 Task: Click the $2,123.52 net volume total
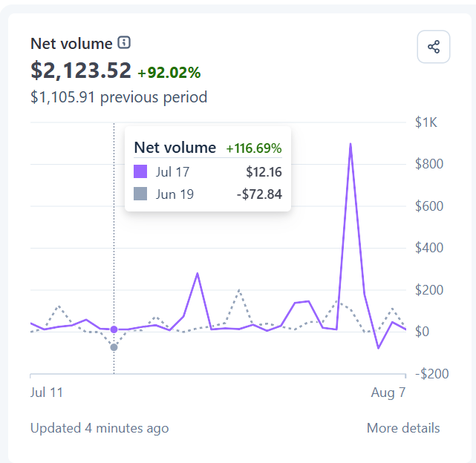coord(81,70)
